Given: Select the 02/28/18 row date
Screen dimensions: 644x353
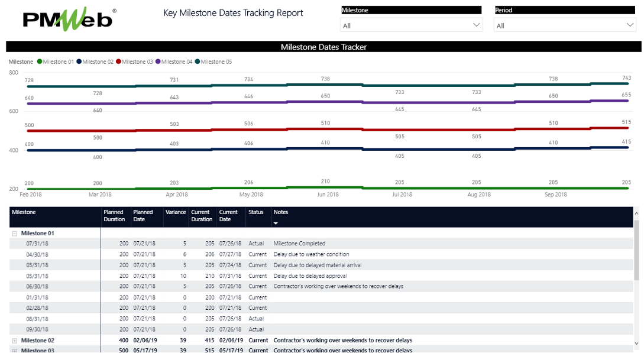Looking at the screenshot, I should (x=37, y=308).
